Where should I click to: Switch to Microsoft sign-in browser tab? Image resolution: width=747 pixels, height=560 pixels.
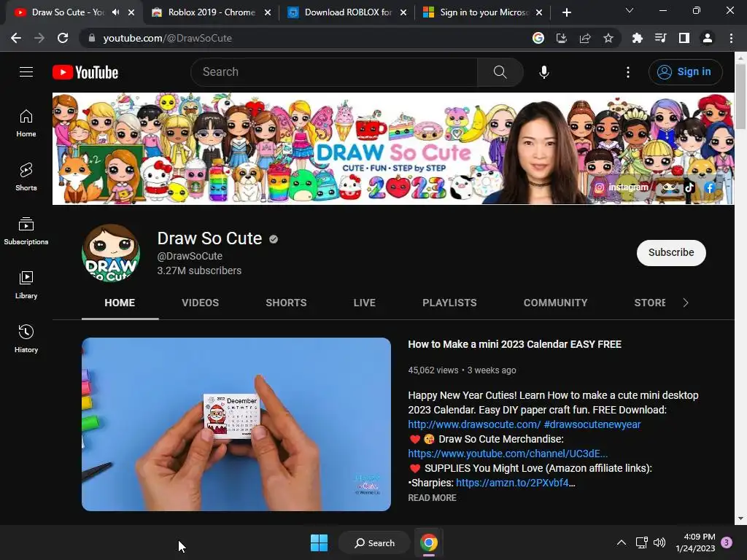pos(484,12)
